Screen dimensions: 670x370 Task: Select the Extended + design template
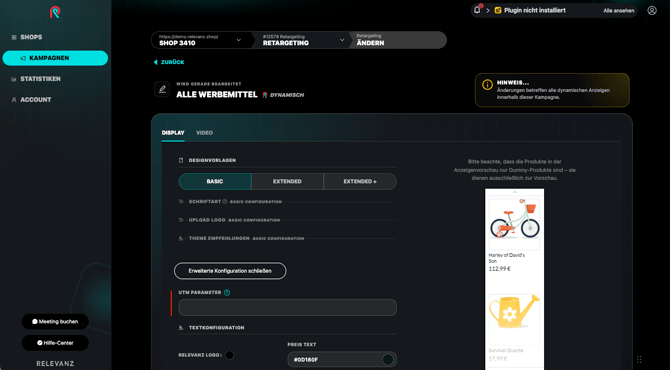[360, 182]
